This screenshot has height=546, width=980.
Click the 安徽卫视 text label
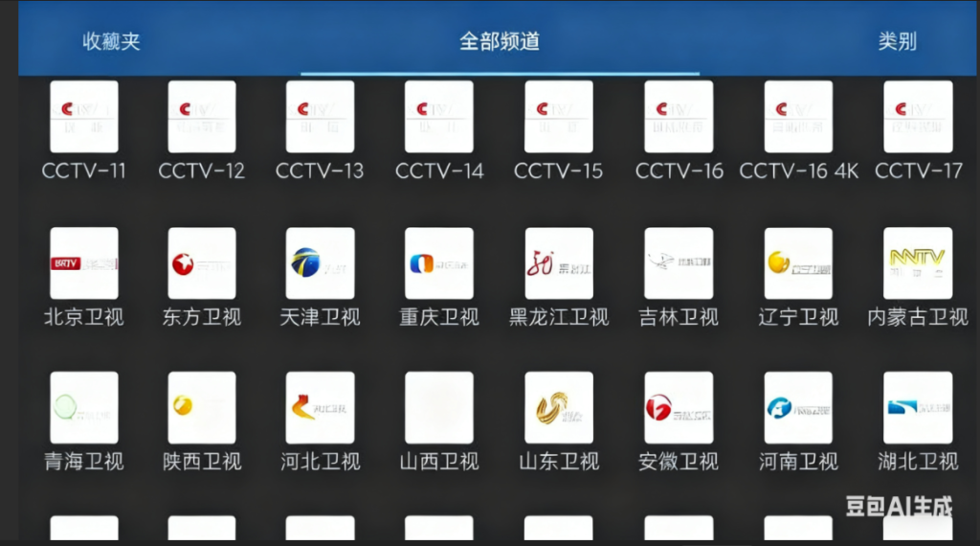679,462
